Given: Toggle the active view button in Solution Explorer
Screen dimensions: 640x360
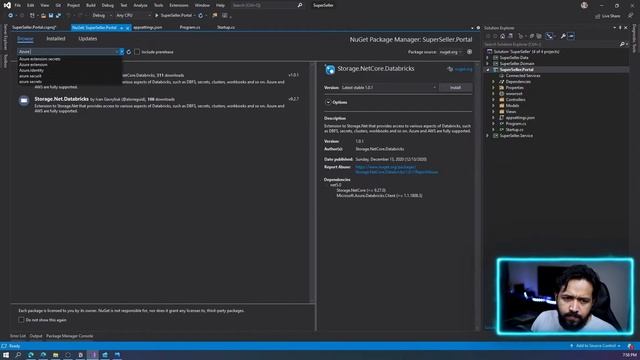Looking at the screenshot, I should (x=549, y=36).
